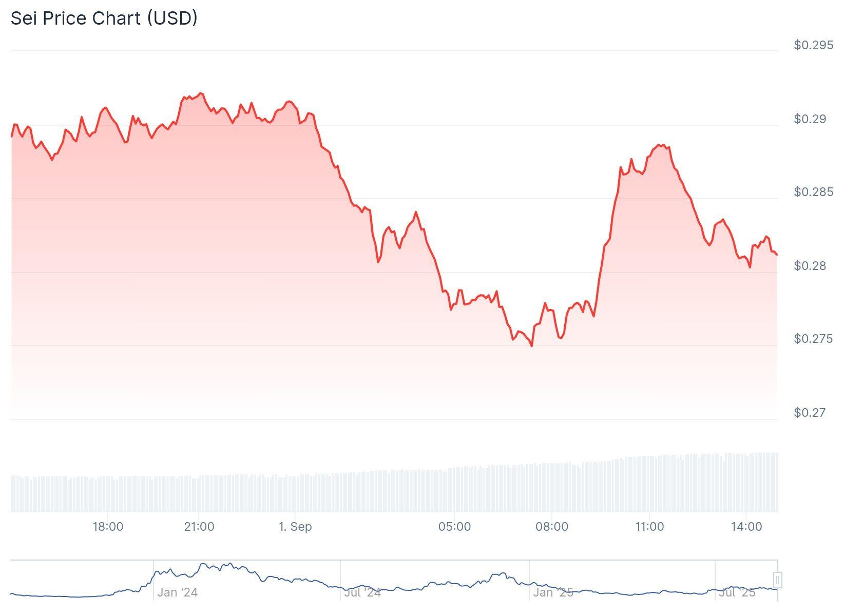Click the $0.27 price axis label
Image resolution: width=844 pixels, height=616 pixels.
[811, 413]
